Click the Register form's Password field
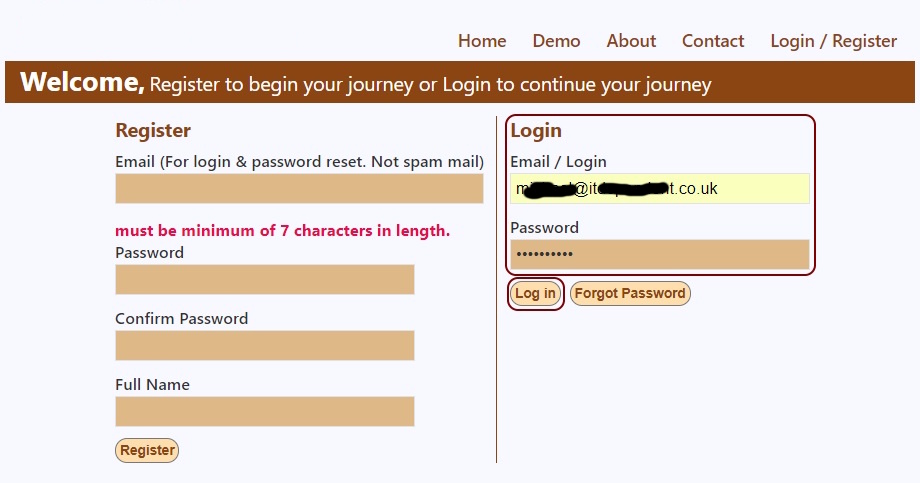The width and height of the screenshot is (920, 483). point(265,280)
